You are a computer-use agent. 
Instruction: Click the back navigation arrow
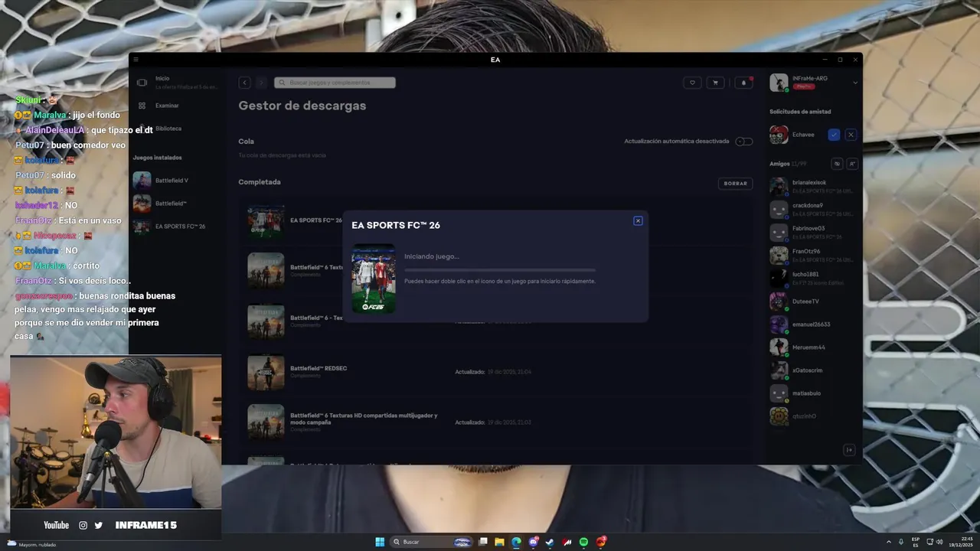pos(244,83)
